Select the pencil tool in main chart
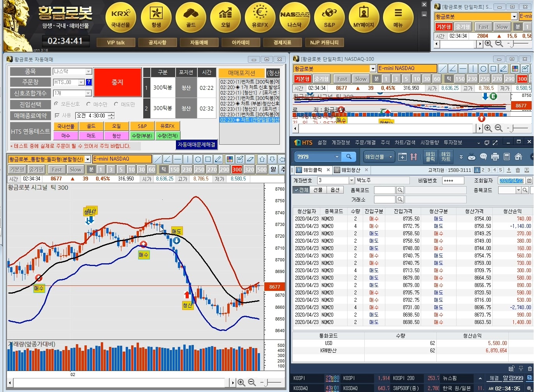534x392 pixels. coord(218,159)
